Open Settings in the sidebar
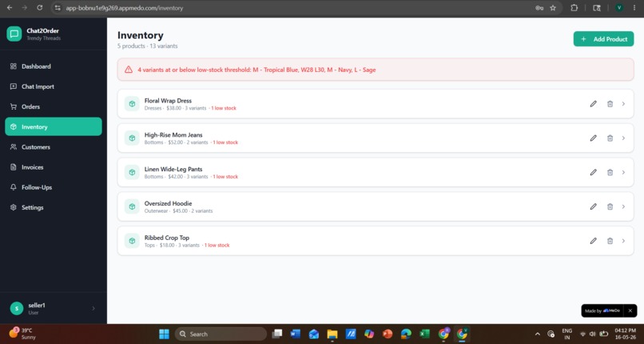 pyautogui.click(x=54, y=207)
